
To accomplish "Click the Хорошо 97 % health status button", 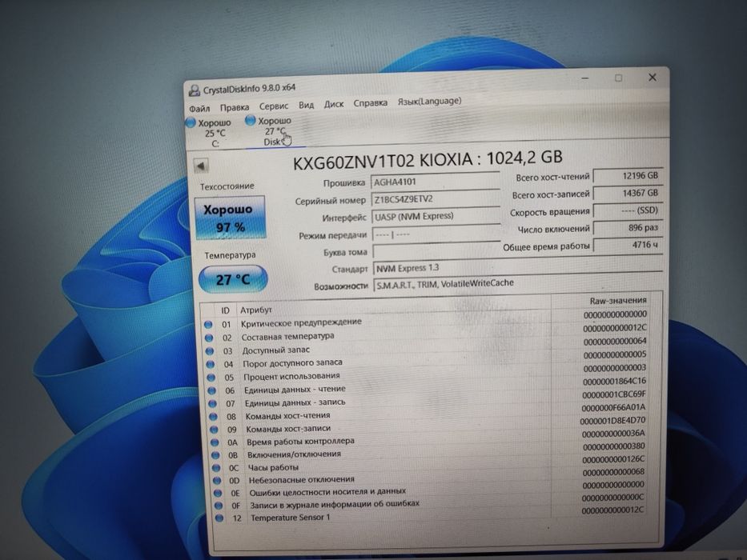I will coord(230,218).
